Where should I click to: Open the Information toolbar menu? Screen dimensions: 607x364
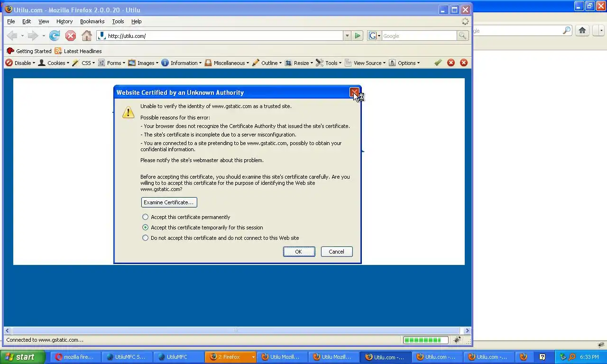pyautogui.click(x=182, y=63)
